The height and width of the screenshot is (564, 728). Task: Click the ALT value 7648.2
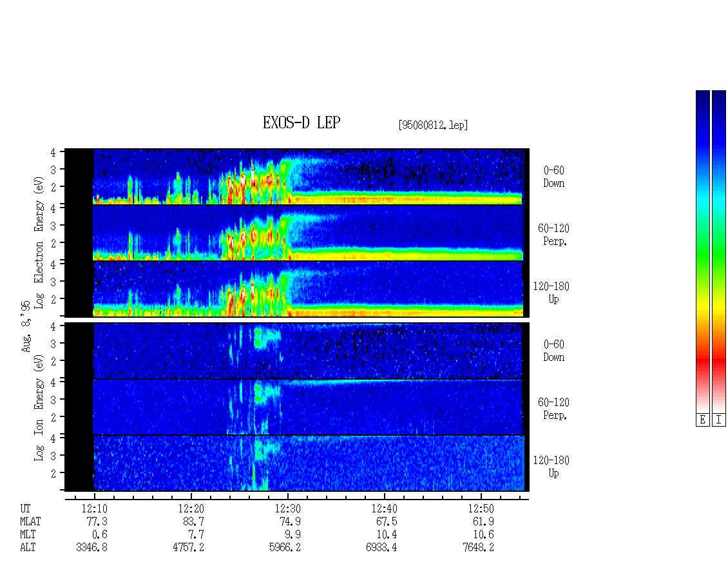(478, 547)
